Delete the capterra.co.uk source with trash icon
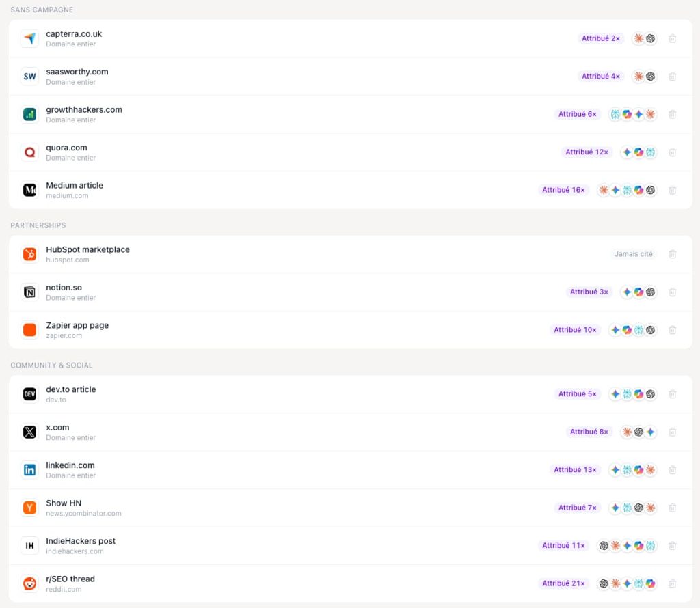Screen dimensions: 700x608 point(673,39)
